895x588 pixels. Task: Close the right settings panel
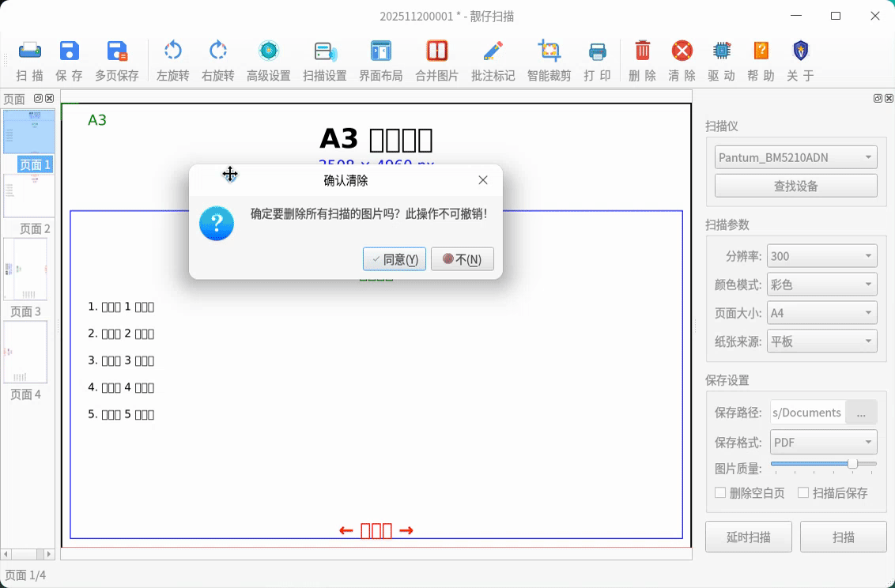(889, 99)
